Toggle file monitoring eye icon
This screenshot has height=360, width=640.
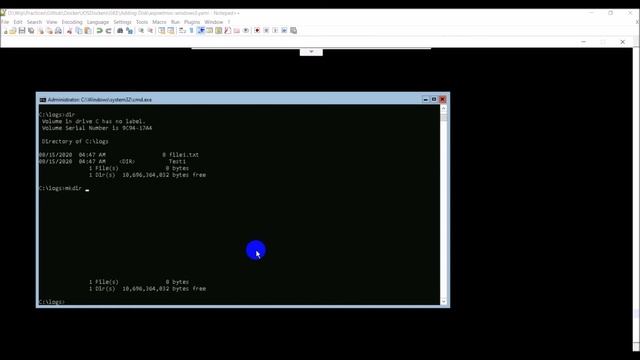pos(246,31)
